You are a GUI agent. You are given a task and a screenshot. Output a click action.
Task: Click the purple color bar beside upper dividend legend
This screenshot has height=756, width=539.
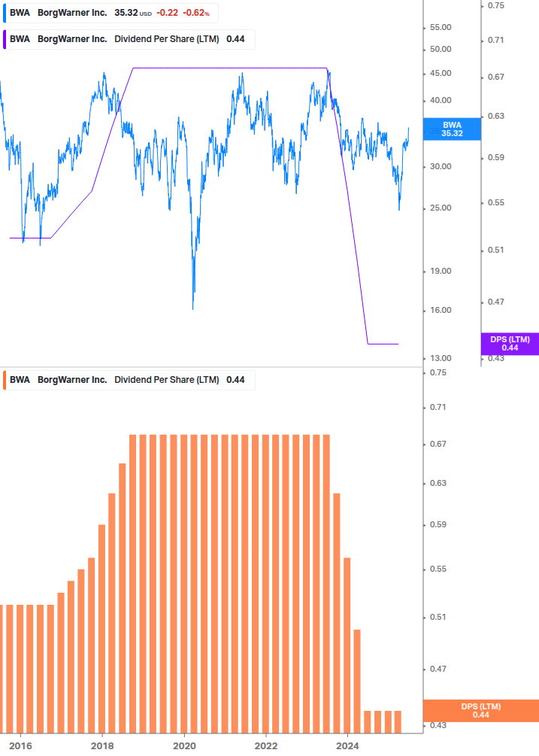5,39
